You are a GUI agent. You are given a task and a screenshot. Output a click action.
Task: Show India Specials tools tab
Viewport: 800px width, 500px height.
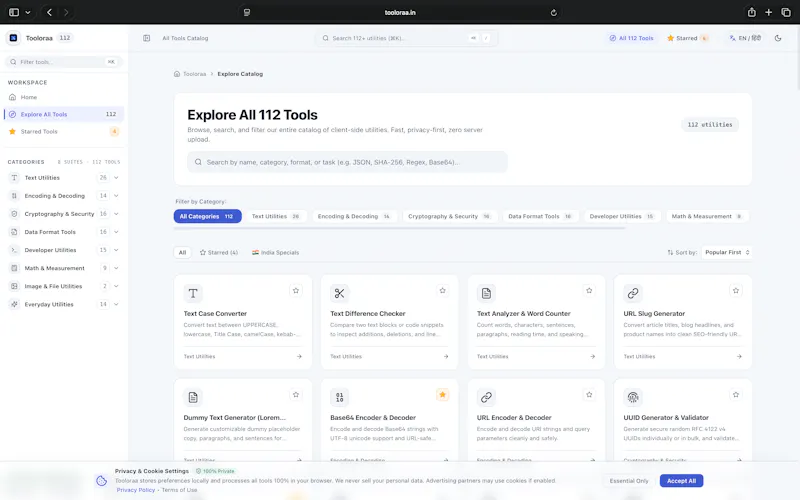click(276, 253)
